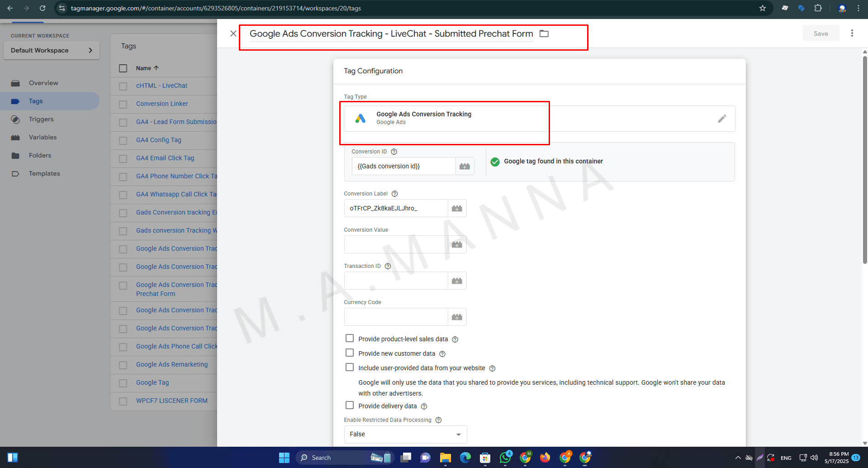Close the tag editor with X icon
868x468 pixels.
tap(233, 33)
